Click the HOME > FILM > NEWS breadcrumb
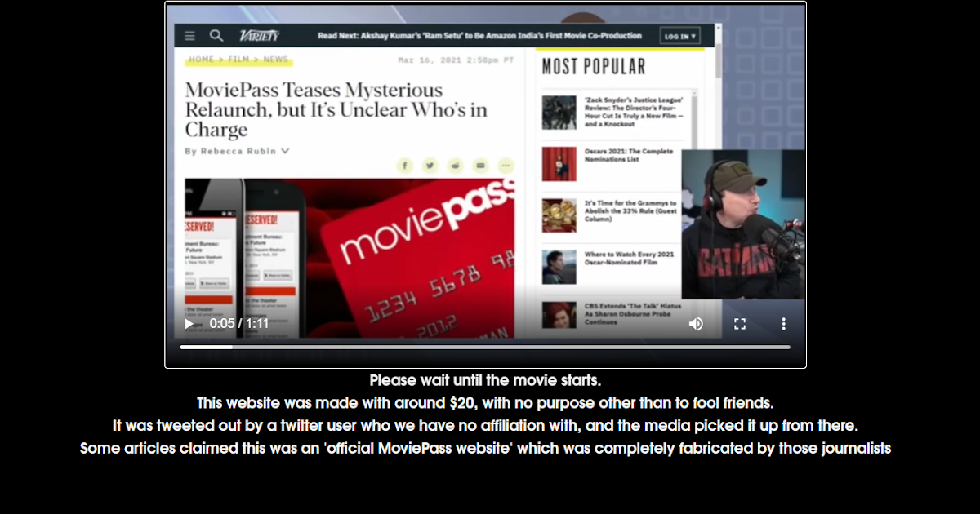The height and width of the screenshot is (514, 980). [x=238, y=60]
